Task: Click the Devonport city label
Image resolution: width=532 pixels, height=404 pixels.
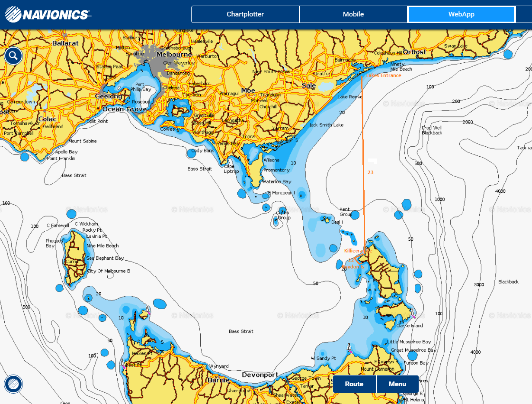Action: 260,375
